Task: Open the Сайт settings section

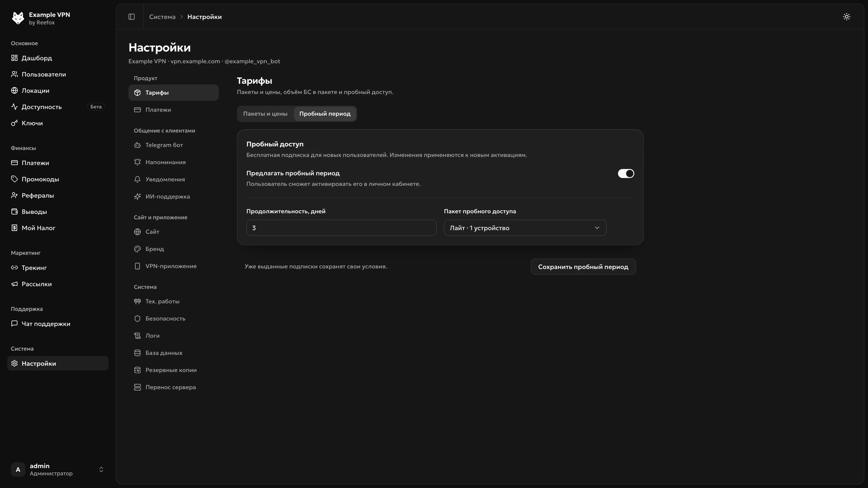Action: tap(174, 232)
